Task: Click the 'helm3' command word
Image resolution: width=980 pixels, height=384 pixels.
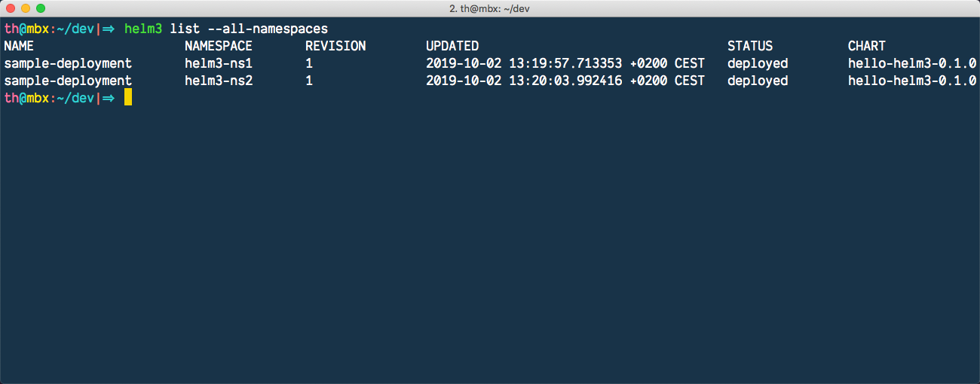Action: [x=143, y=29]
